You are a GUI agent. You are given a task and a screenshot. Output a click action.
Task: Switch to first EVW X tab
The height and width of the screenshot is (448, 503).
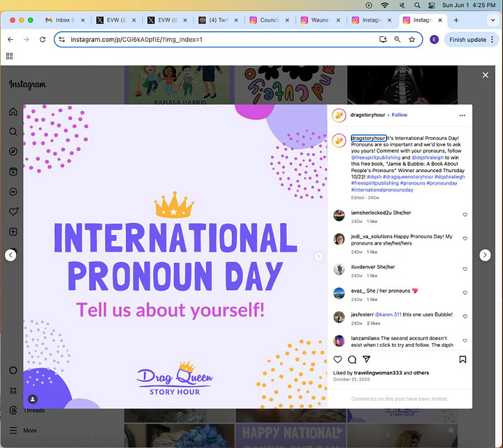click(x=112, y=20)
